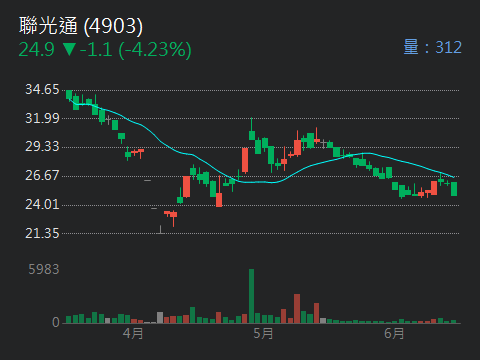Click the tallest red volume bar
Image resolution: width=480 pixels, height=360 pixels.
pos(297,309)
